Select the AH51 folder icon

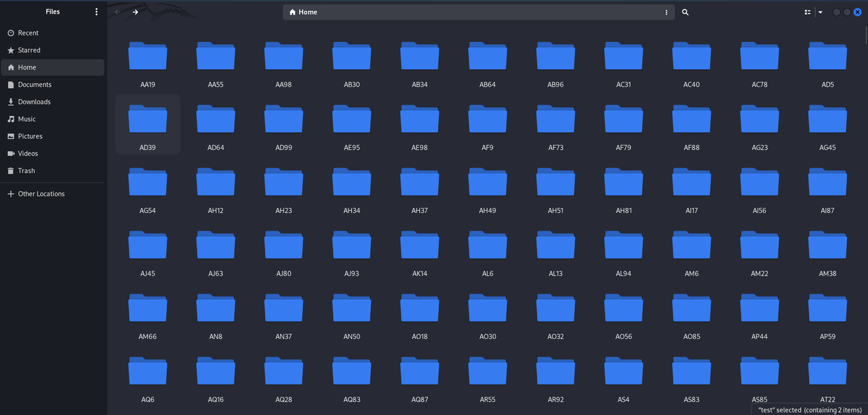(555, 182)
